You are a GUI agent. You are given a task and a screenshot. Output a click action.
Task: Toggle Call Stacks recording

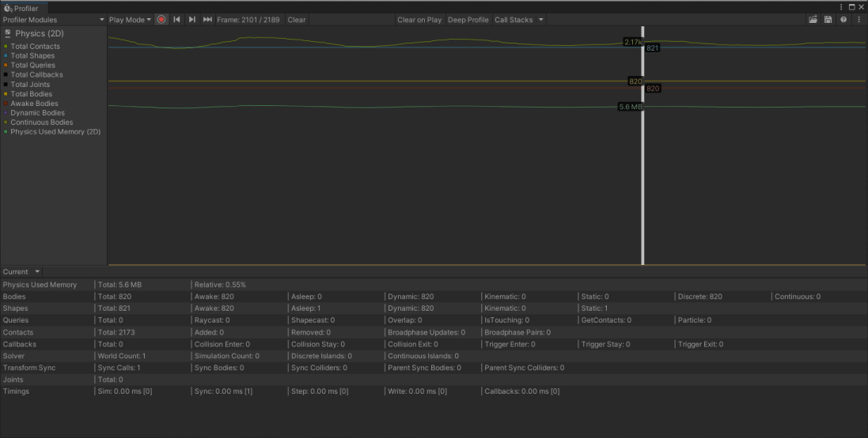pos(514,20)
